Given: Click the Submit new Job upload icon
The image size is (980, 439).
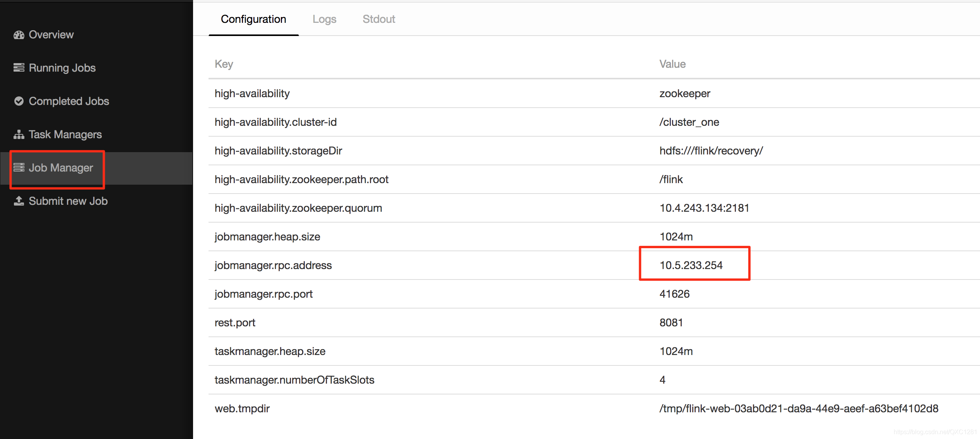Looking at the screenshot, I should click(x=19, y=201).
